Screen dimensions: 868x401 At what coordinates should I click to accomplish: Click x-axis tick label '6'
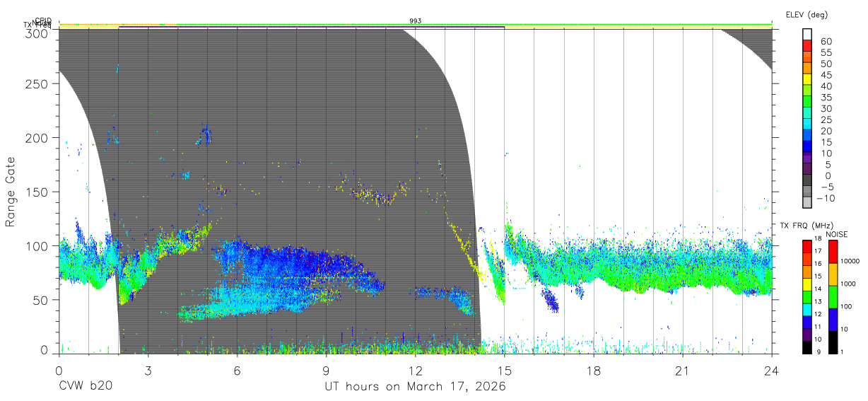(237, 371)
